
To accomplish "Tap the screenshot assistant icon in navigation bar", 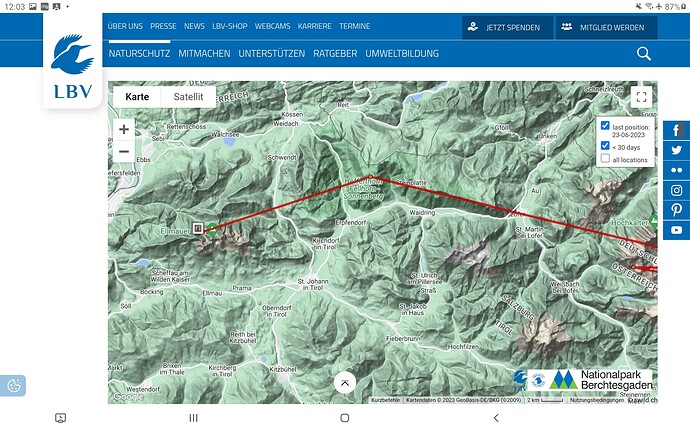I will tap(61, 418).
